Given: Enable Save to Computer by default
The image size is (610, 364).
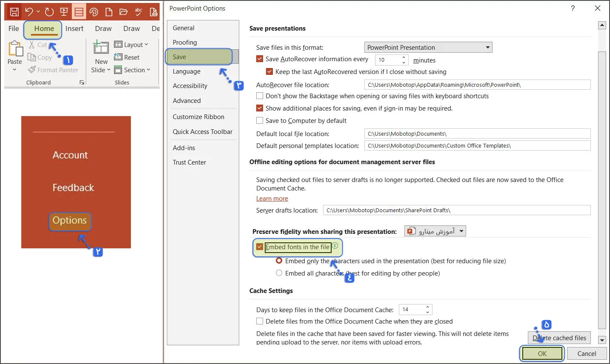Looking at the screenshot, I should point(260,120).
